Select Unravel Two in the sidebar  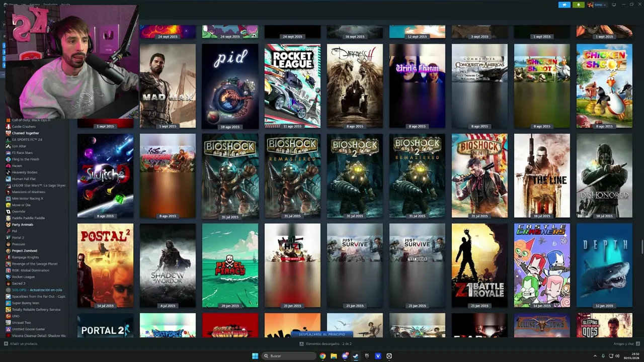(x=21, y=323)
